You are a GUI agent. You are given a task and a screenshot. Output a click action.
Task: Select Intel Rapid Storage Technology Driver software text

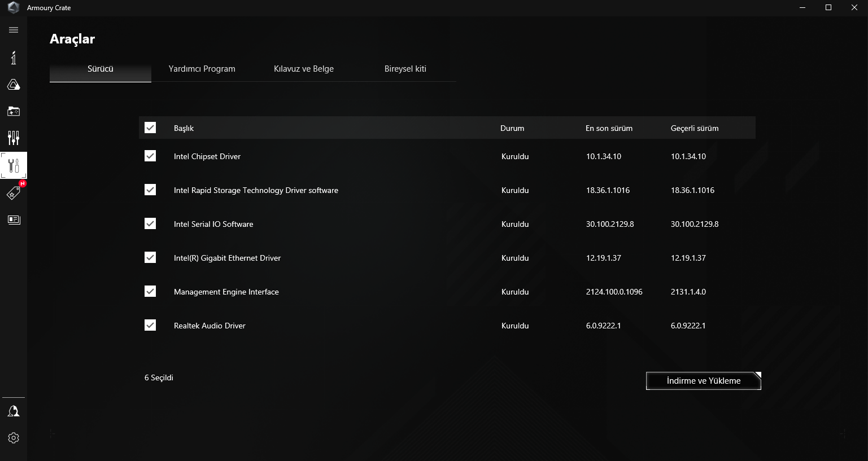(256, 190)
